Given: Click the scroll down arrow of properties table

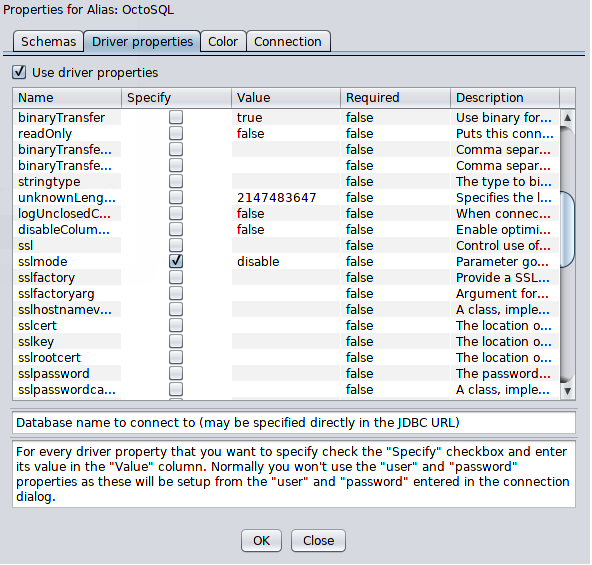Looking at the screenshot, I should pyautogui.click(x=567, y=391).
